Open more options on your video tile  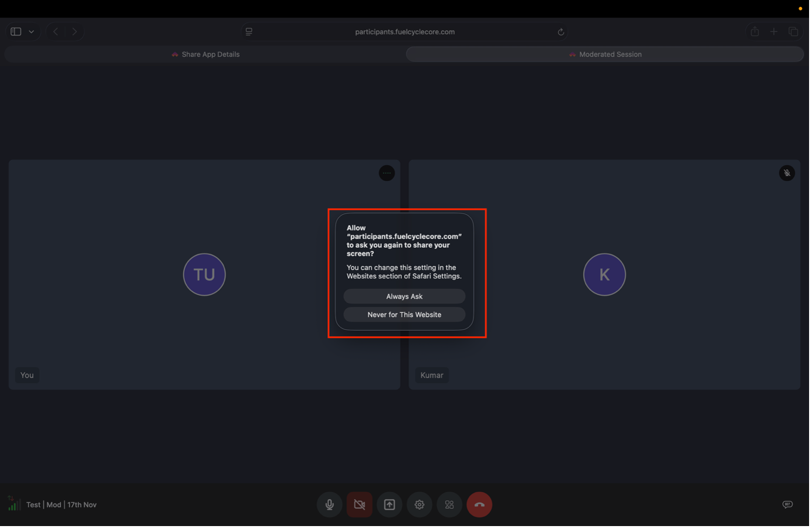pos(387,173)
